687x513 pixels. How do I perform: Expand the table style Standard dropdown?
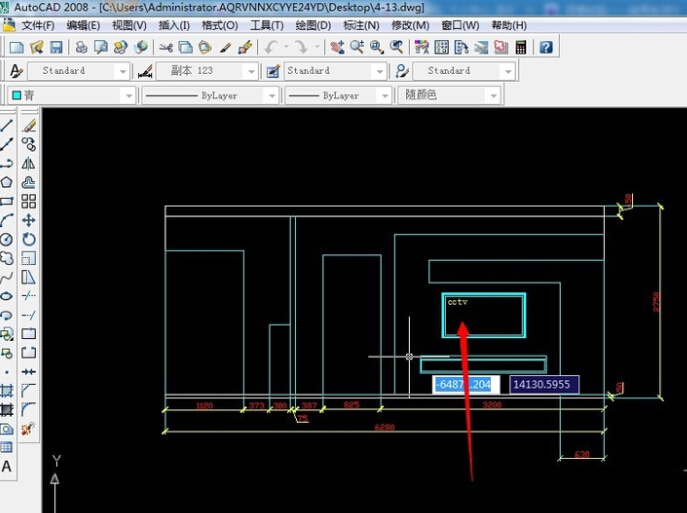379,71
